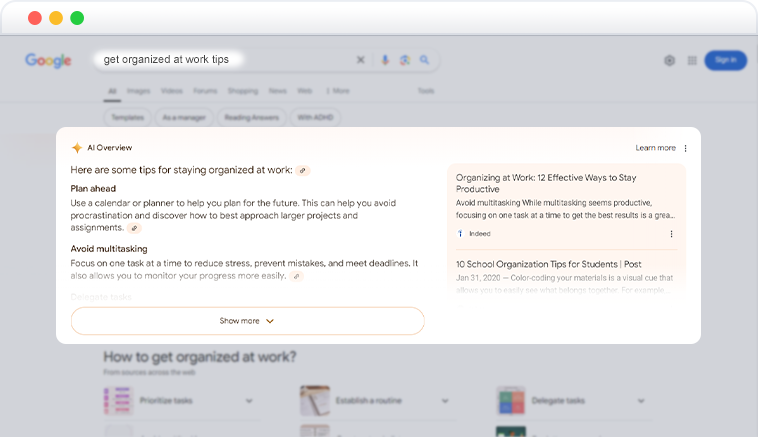Click the magnifier search icon
The width and height of the screenshot is (758, 437).
[x=424, y=60]
